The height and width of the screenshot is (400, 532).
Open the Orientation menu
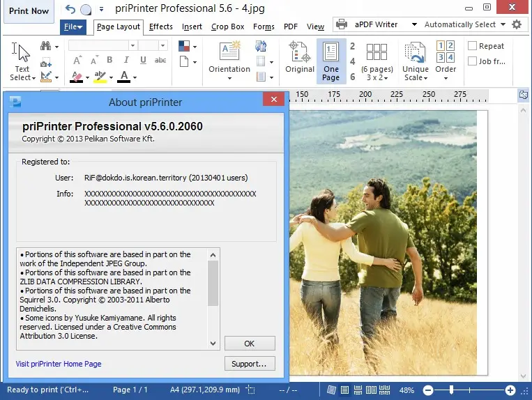(229, 61)
